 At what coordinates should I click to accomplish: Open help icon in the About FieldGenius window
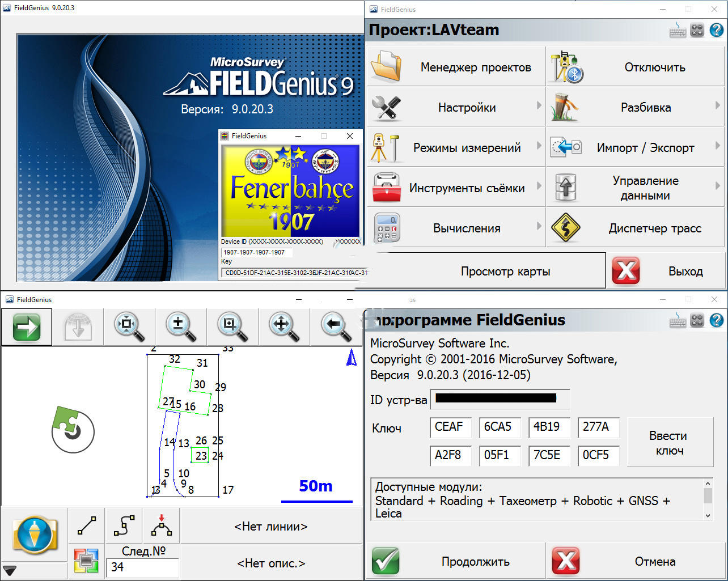point(716,320)
